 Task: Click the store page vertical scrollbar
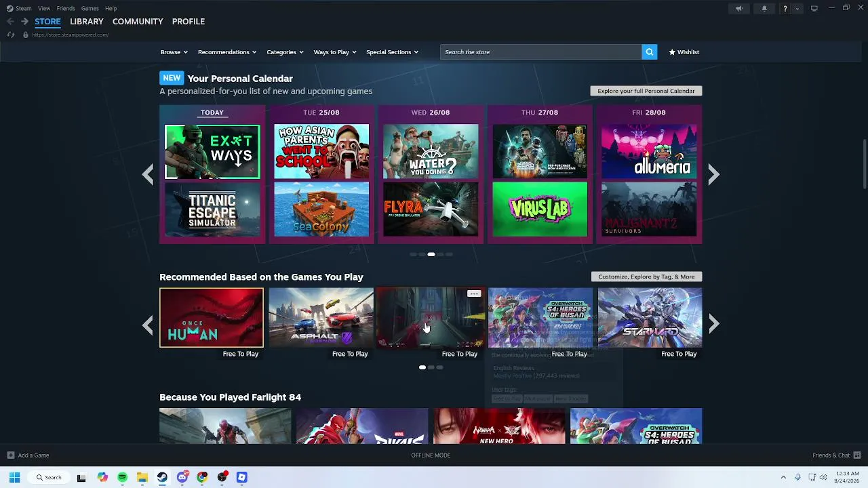[864, 165]
